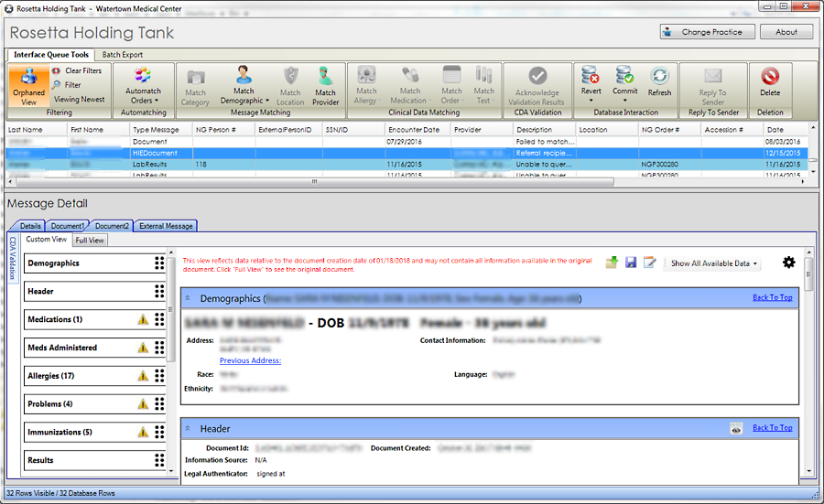
Task: Open the About button
Action: point(786,31)
